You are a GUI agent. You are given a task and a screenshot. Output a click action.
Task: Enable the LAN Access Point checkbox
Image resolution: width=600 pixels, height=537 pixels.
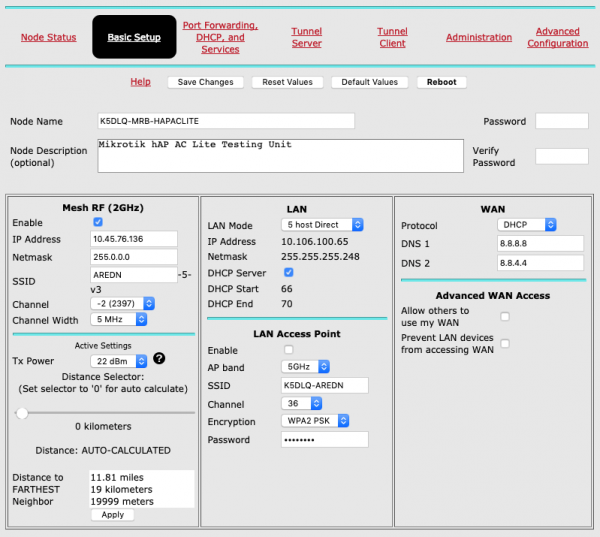pos(289,349)
